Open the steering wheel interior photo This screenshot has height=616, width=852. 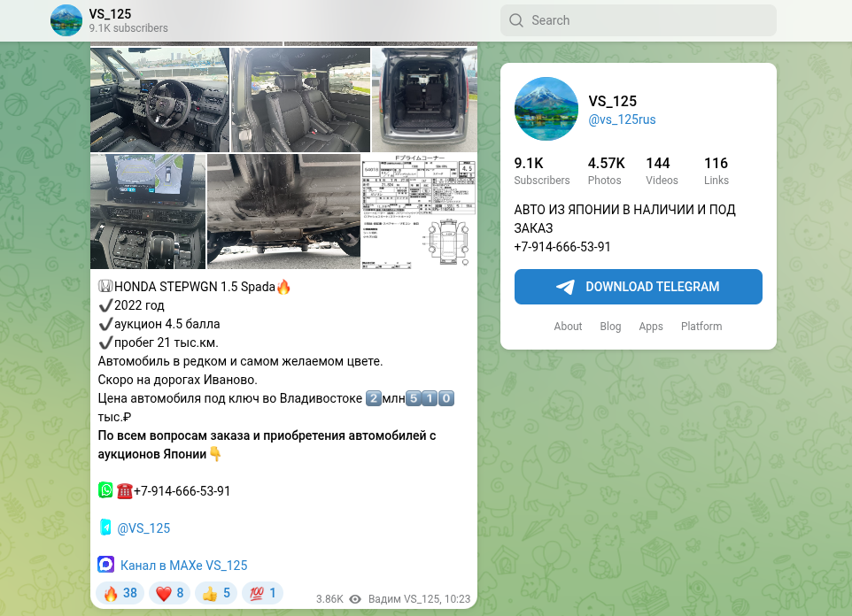coord(159,100)
